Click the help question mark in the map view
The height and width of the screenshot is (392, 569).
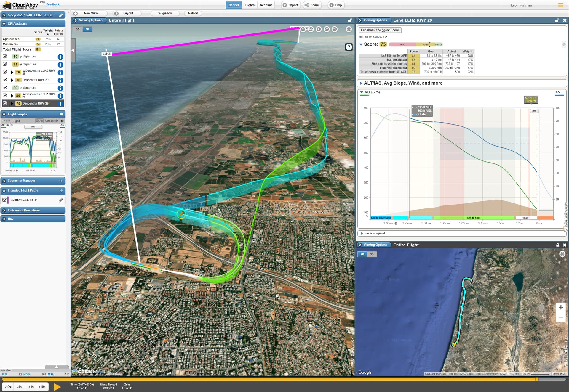tap(349, 47)
